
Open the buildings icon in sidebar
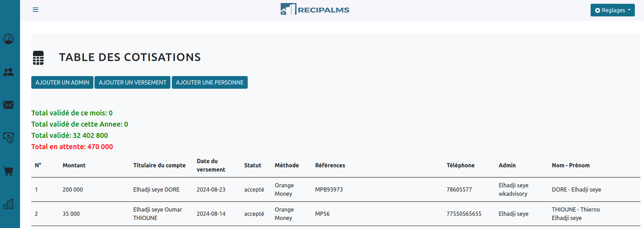[8, 204]
